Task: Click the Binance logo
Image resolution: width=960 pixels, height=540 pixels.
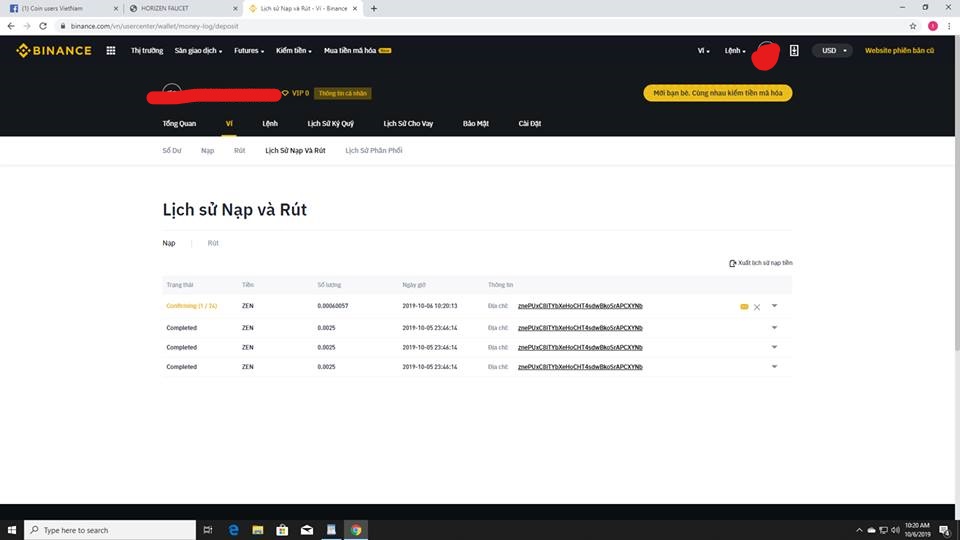Action: [54, 51]
